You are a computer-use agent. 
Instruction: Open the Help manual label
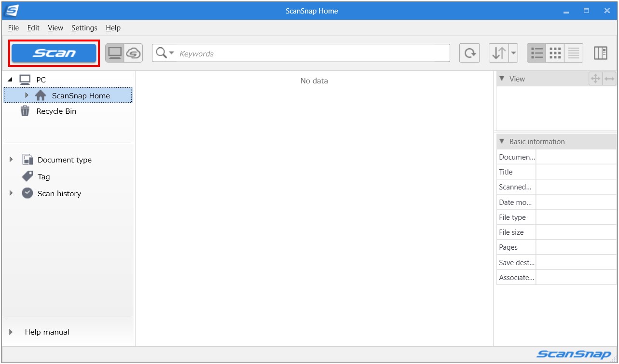[x=47, y=332]
